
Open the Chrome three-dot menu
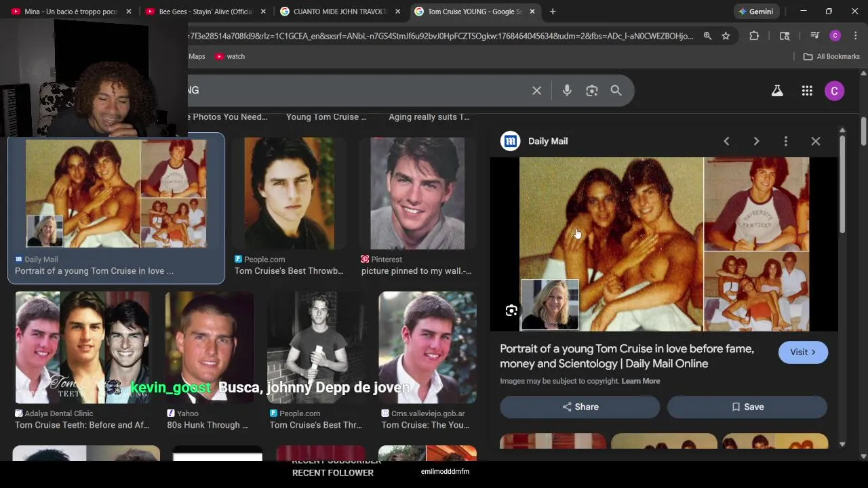tap(855, 36)
